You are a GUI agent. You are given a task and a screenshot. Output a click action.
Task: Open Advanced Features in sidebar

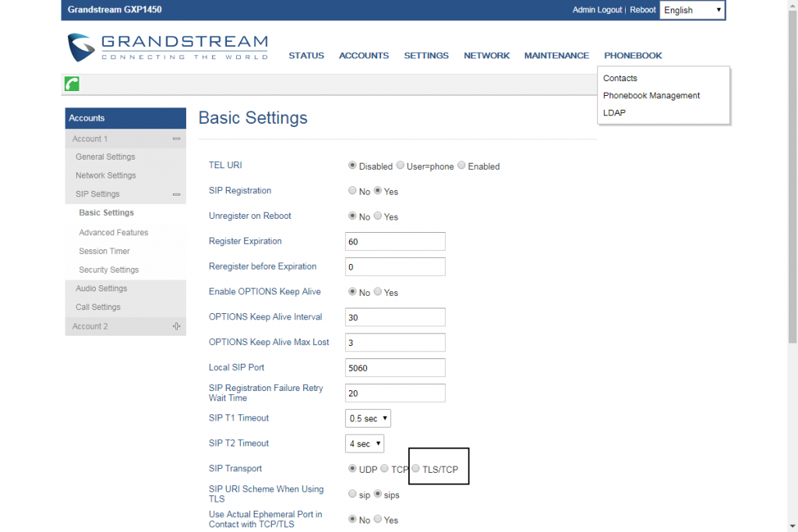[114, 232]
